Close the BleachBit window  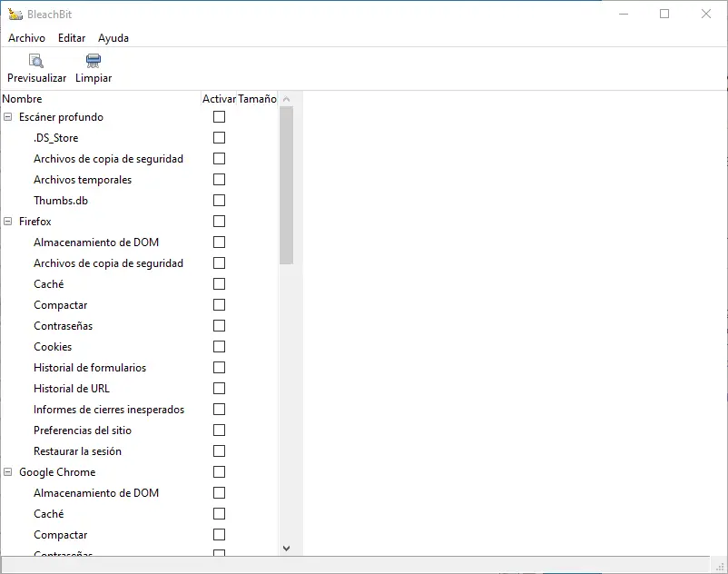705,14
